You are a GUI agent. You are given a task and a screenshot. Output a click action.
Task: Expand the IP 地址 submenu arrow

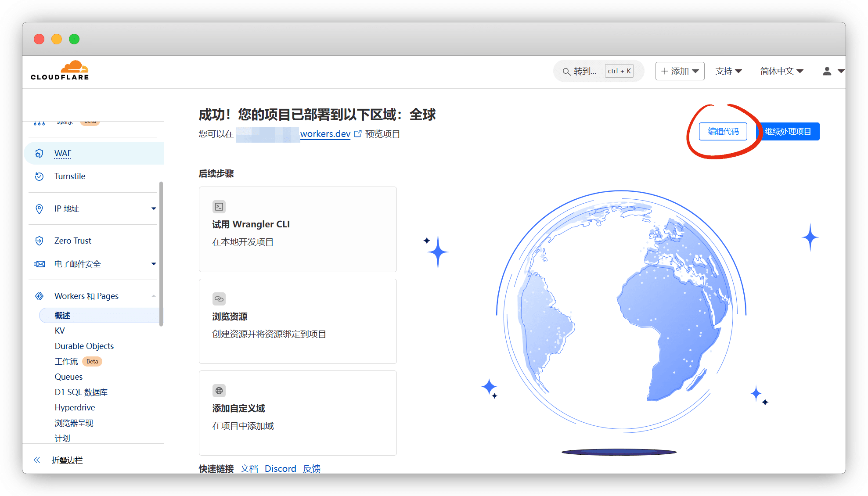(x=154, y=208)
